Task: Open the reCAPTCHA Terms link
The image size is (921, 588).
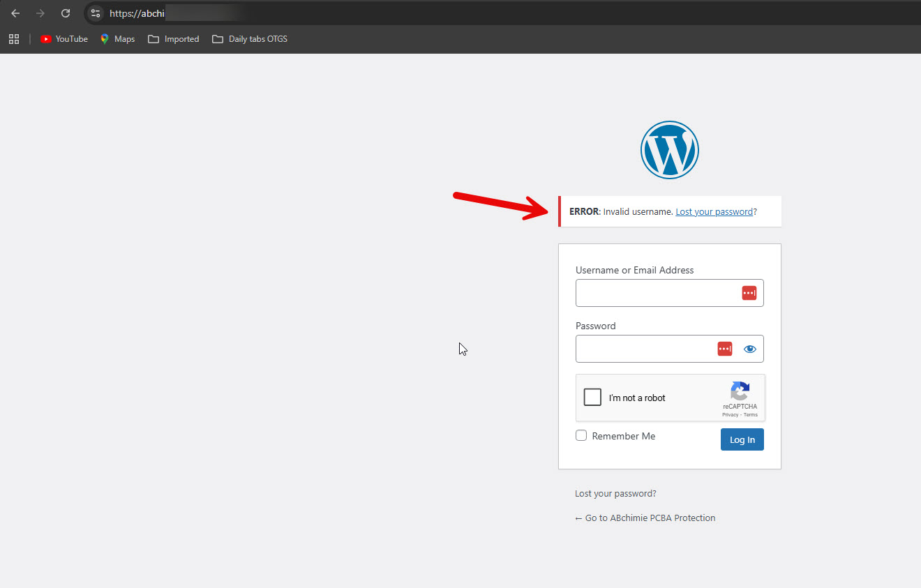Action: click(x=751, y=415)
